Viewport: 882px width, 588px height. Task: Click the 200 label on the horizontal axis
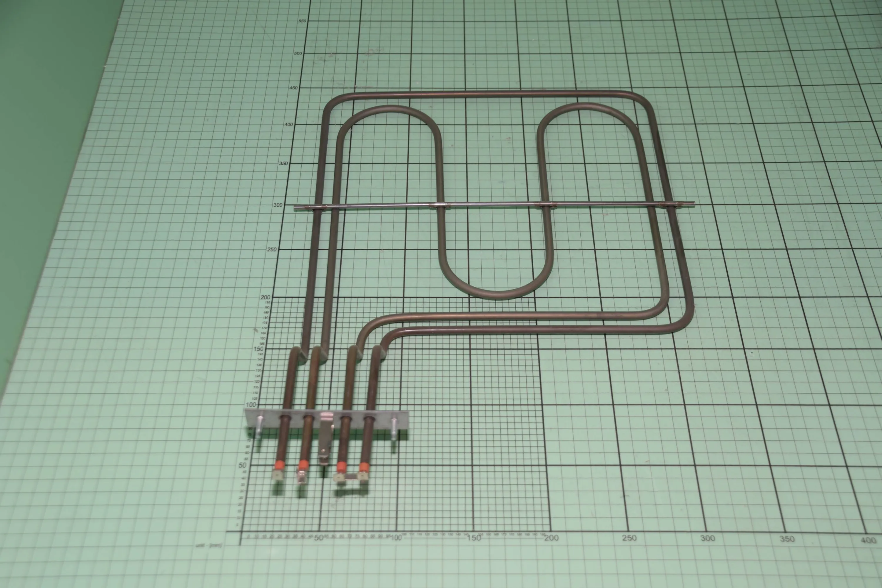[551, 538]
